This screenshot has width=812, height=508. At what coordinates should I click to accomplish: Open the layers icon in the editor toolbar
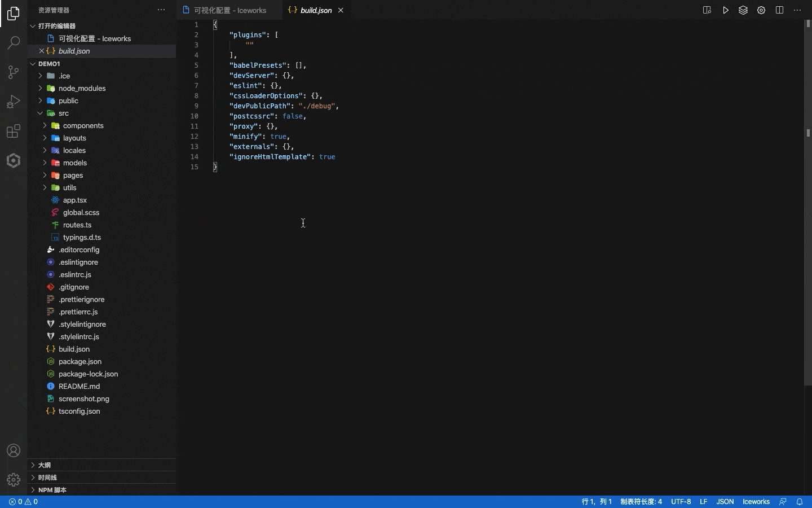click(744, 10)
